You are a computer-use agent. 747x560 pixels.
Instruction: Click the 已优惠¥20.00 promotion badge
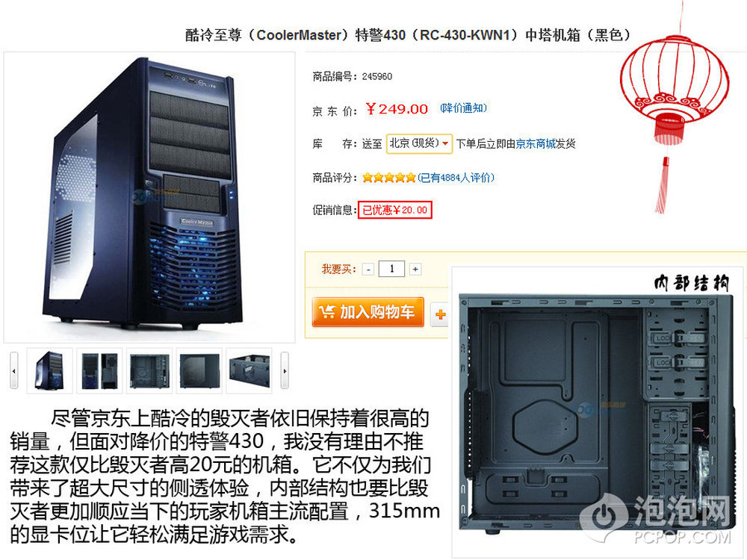[395, 210]
